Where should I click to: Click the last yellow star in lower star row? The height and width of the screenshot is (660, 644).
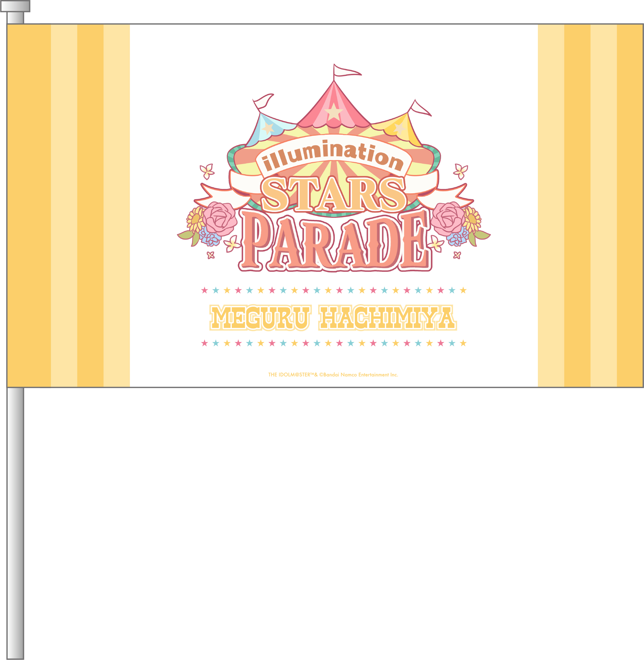tap(463, 343)
